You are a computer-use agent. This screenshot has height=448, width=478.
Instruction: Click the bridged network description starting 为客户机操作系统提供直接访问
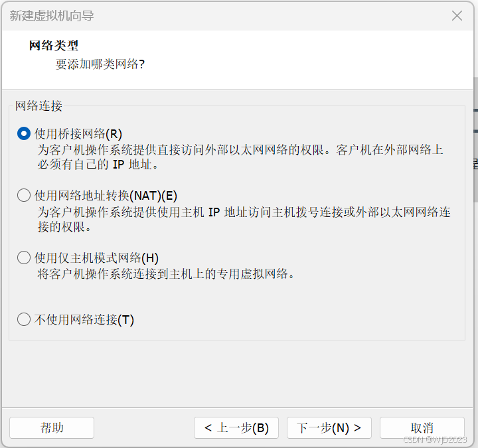point(240,157)
